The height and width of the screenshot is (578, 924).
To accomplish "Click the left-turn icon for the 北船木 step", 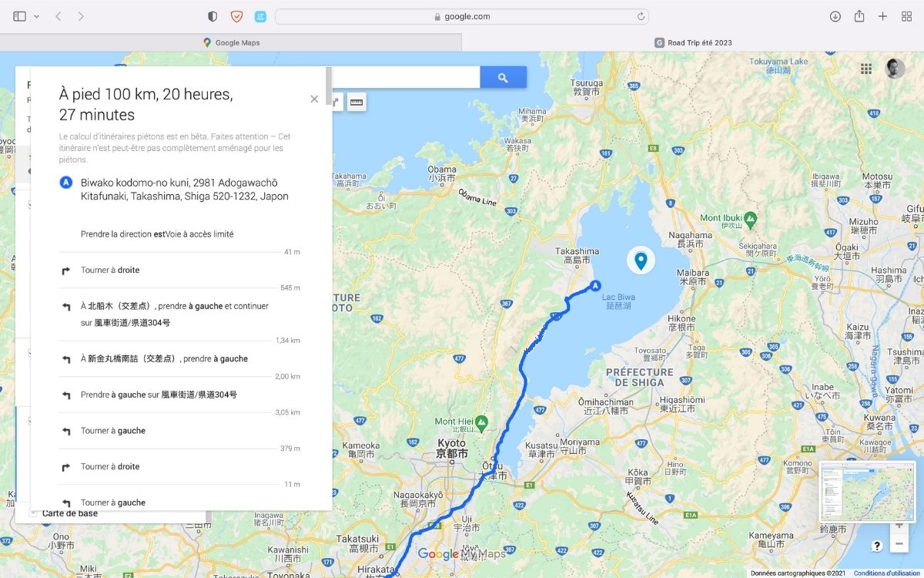I will click(66, 307).
